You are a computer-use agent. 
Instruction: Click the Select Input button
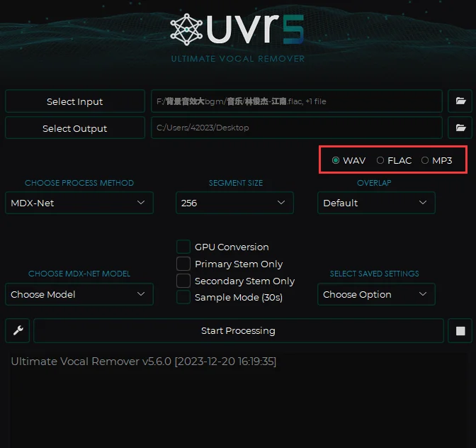click(75, 101)
